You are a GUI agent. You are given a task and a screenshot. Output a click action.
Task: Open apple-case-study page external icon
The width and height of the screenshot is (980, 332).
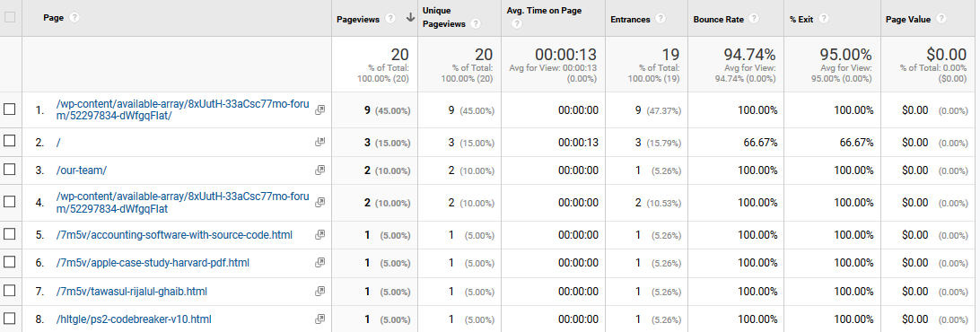pos(320,263)
